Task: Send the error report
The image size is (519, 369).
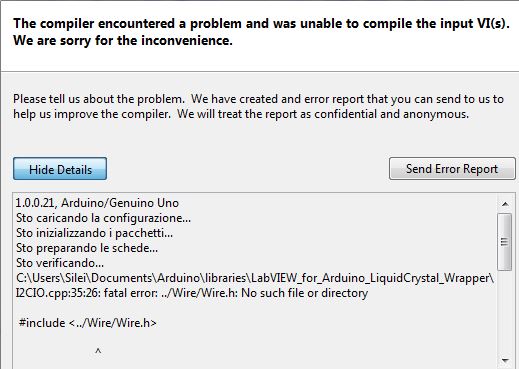Action: (452, 169)
